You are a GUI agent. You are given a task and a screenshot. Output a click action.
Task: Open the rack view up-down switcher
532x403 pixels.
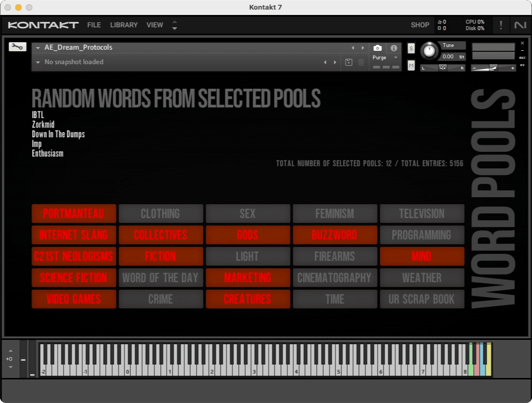174,25
